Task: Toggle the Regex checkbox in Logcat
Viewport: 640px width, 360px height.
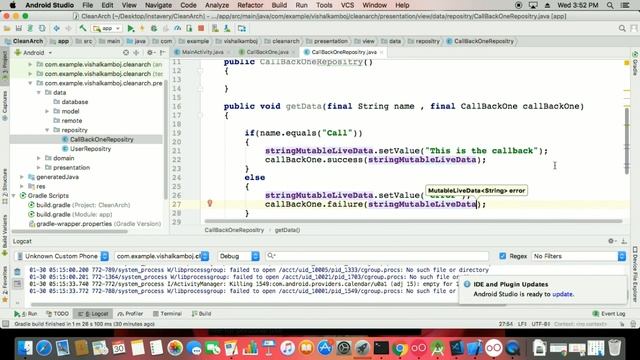Action: coord(502,256)
